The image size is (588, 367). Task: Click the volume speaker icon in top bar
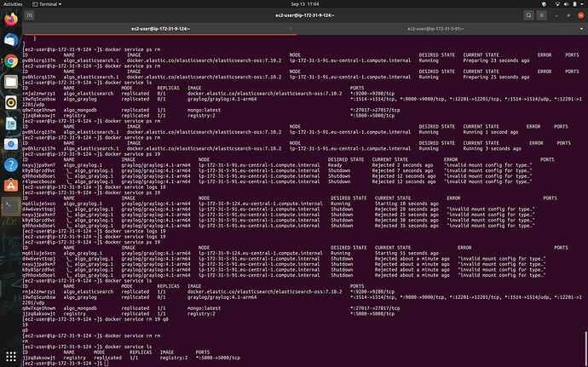pos(566,4)
